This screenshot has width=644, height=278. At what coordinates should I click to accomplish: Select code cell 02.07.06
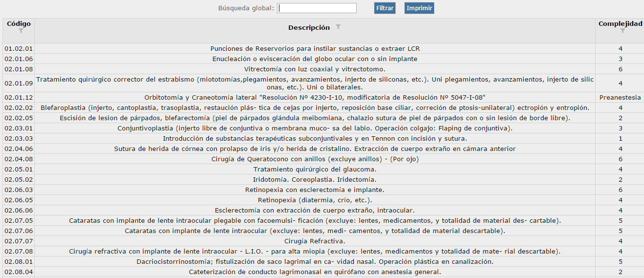pos(19,231)
